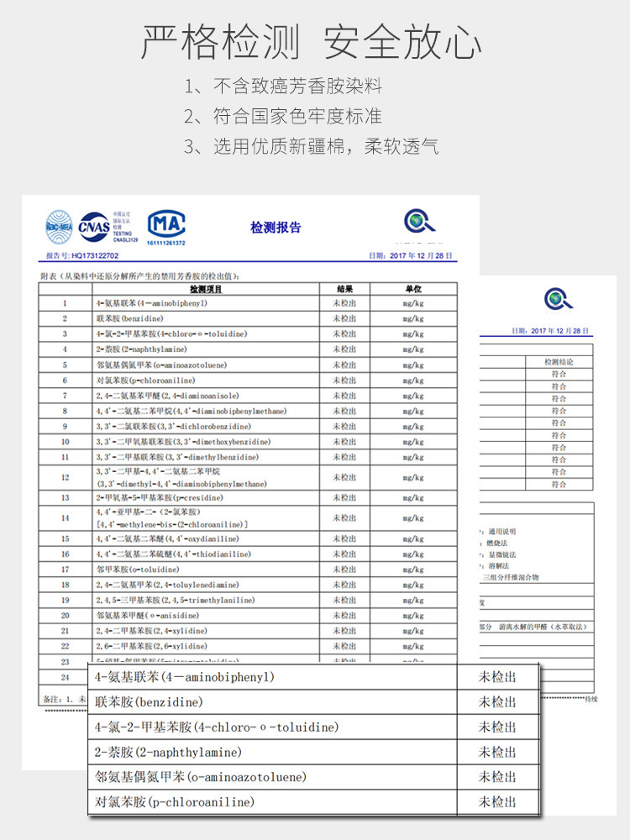The height and width of the screenshot is (840, 630).
Task: Click the 检测项目 column header
Action: tap(206, 289)
